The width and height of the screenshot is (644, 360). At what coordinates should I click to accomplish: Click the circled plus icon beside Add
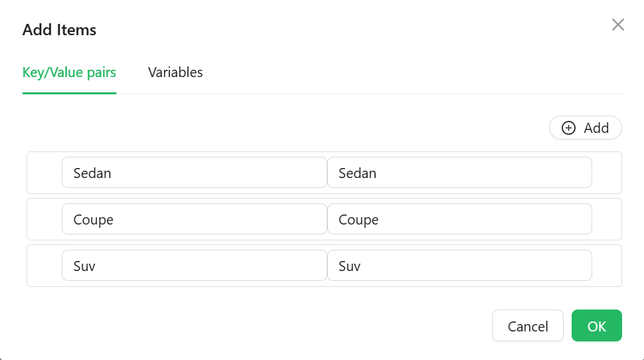click(568, 128)
